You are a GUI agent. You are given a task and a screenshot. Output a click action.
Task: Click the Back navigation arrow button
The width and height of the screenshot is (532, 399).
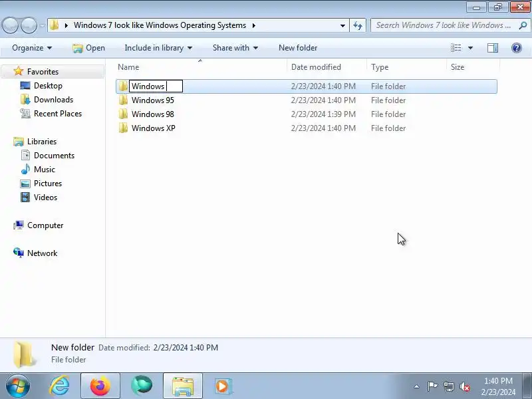tap(10, 25)
